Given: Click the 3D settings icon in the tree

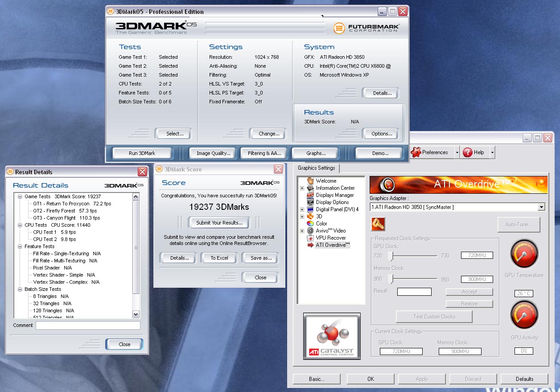Looking at the screenshot, I should 310,216.
